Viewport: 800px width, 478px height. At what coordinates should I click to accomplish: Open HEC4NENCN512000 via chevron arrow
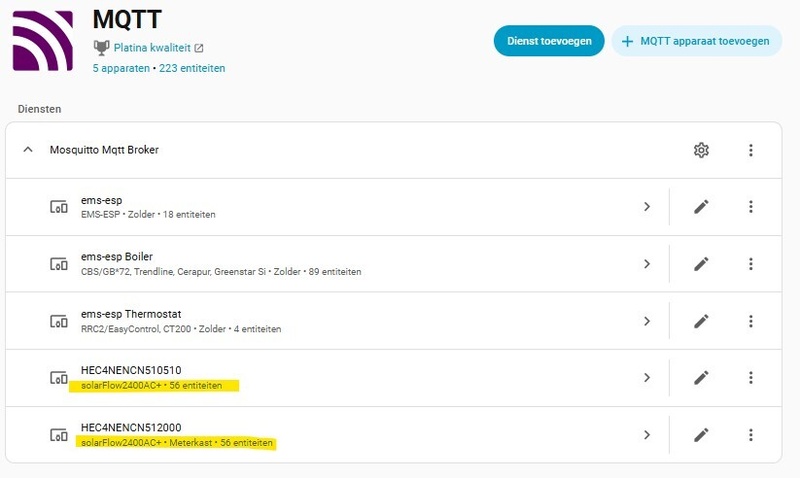click(646, 435)
